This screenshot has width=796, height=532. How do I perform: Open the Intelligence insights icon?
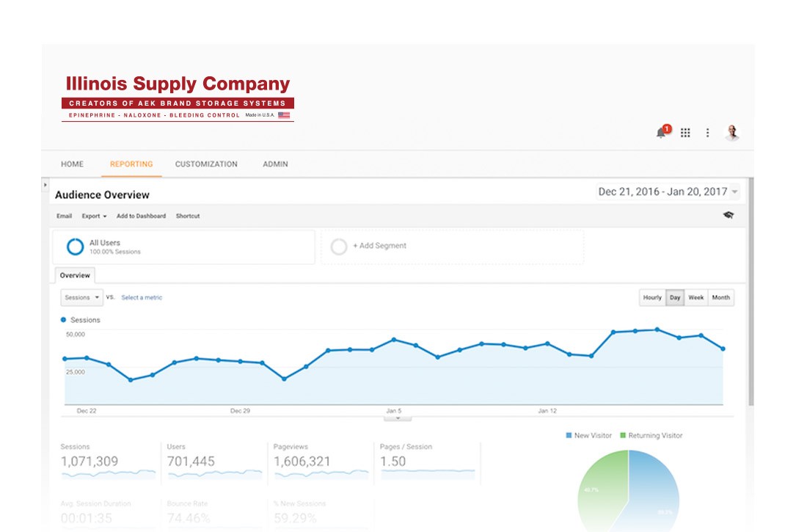click(x=729, y=216)
